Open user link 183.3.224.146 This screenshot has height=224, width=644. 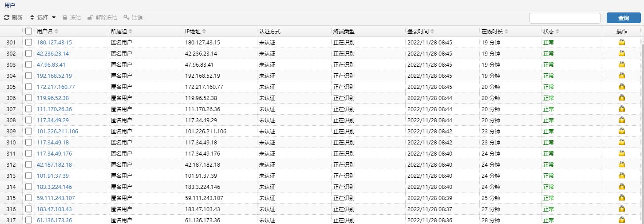tap(54, 187)
